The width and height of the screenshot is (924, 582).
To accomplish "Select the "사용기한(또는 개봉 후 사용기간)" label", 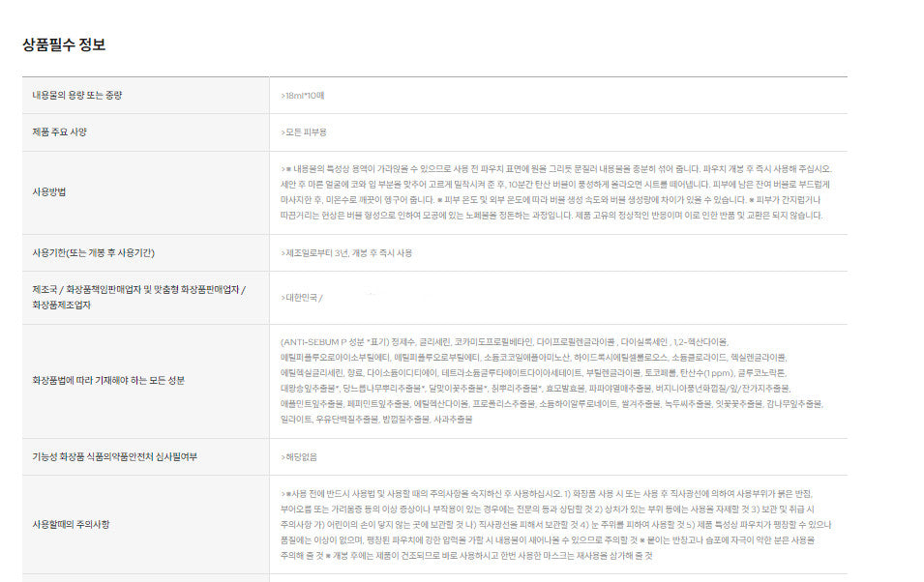I will point(94,252).
